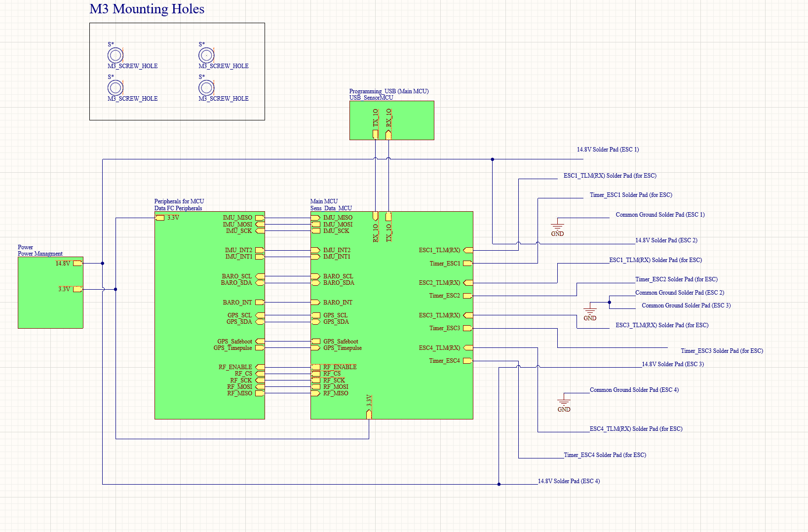The height and width of the screenshot is (532, 808).
Task: Click the 14.8V power pin on Power Management
Action: 77,264
